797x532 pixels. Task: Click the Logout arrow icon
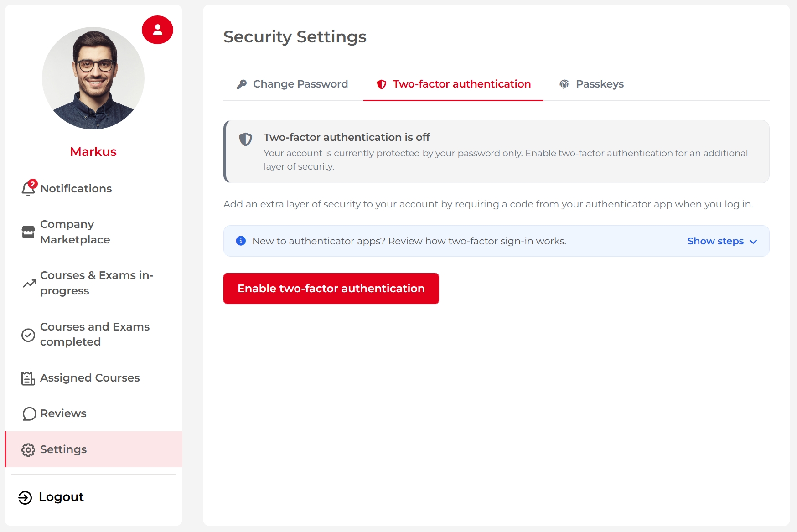click(25, 497)
